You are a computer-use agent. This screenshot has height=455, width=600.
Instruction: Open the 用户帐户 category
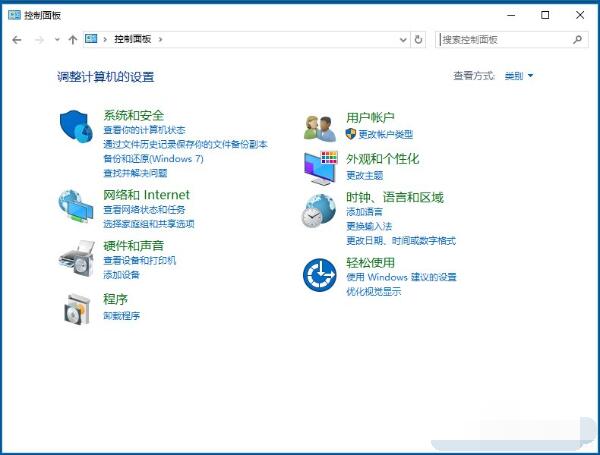(x=370, y=117)
